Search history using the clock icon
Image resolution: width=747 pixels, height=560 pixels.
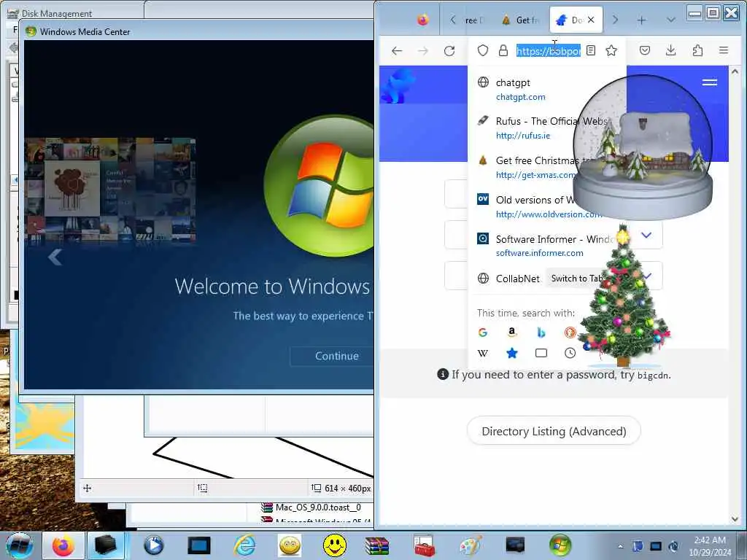(570, 354)
